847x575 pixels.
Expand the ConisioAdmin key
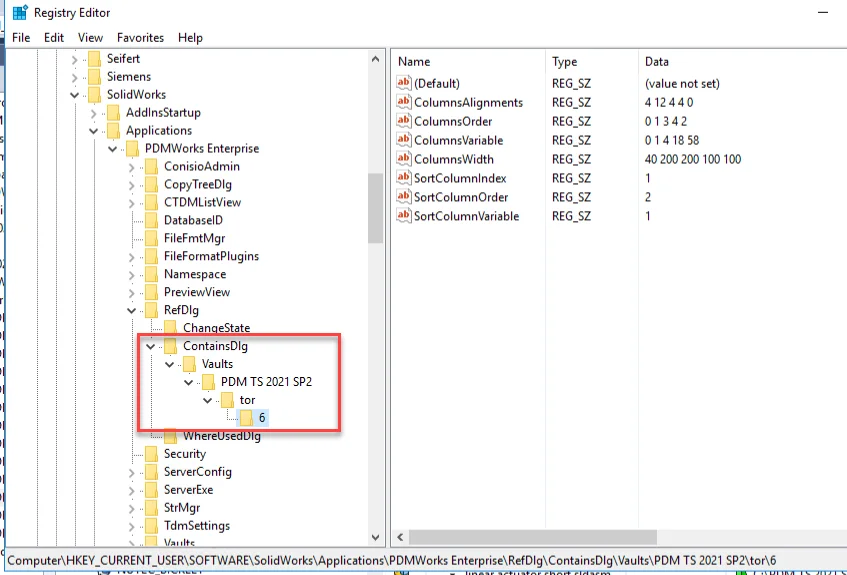pyautogui.click(x=132, y=167)
